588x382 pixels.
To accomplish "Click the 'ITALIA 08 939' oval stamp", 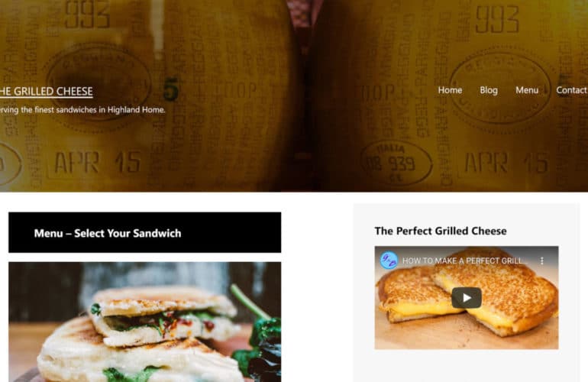I will [x=396, y=163].
